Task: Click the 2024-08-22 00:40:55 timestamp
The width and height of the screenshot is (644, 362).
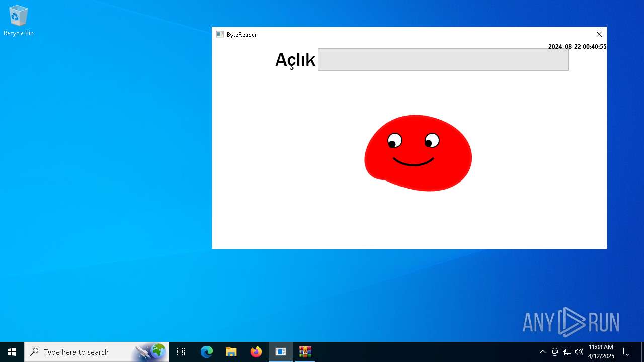Action: click(577, 47)
